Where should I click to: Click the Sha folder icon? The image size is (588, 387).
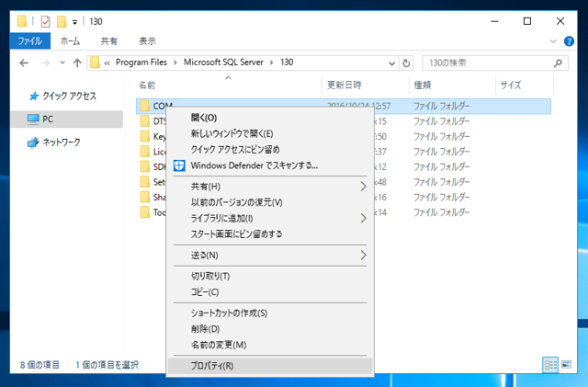click(x=145, y=197)
